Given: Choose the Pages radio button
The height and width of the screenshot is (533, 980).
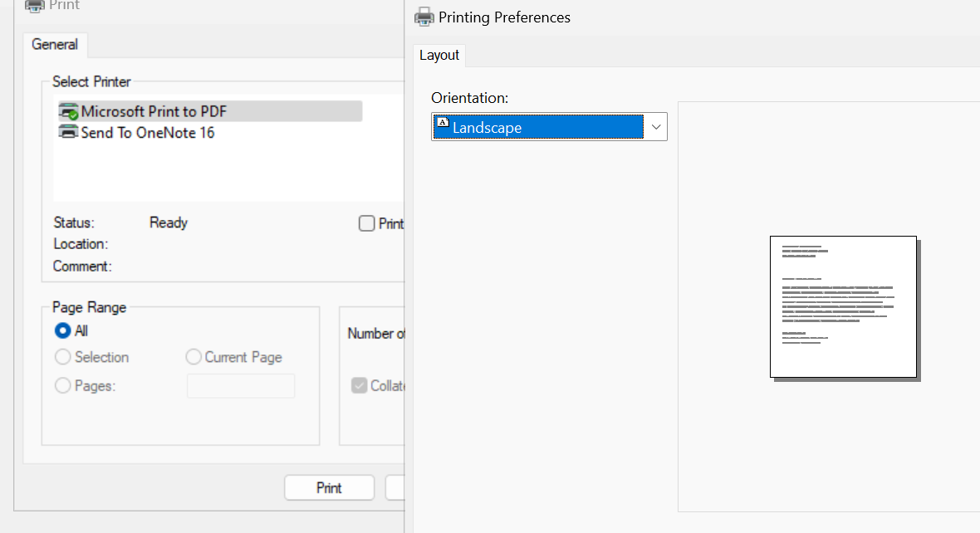Looking at the screenshot, I should coord(62,385).
